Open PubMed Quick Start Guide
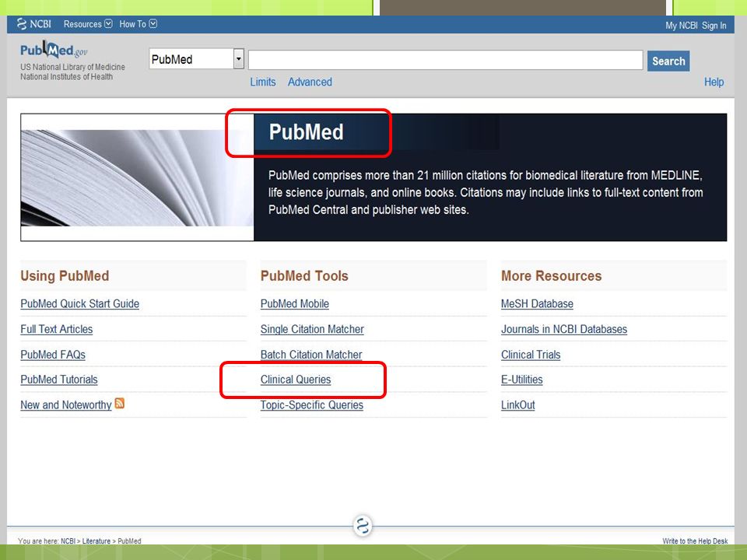 pyautogui.click(x=80, y=304)
